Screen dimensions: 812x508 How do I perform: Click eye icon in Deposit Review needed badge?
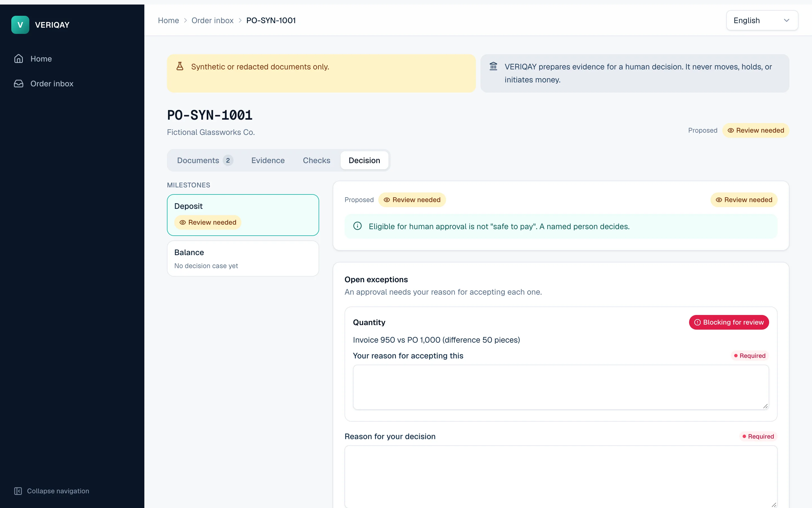(182, 222)
